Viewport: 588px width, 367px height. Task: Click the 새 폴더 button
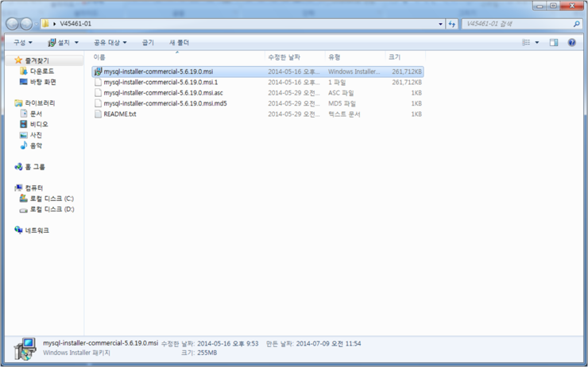click(179, 42)
